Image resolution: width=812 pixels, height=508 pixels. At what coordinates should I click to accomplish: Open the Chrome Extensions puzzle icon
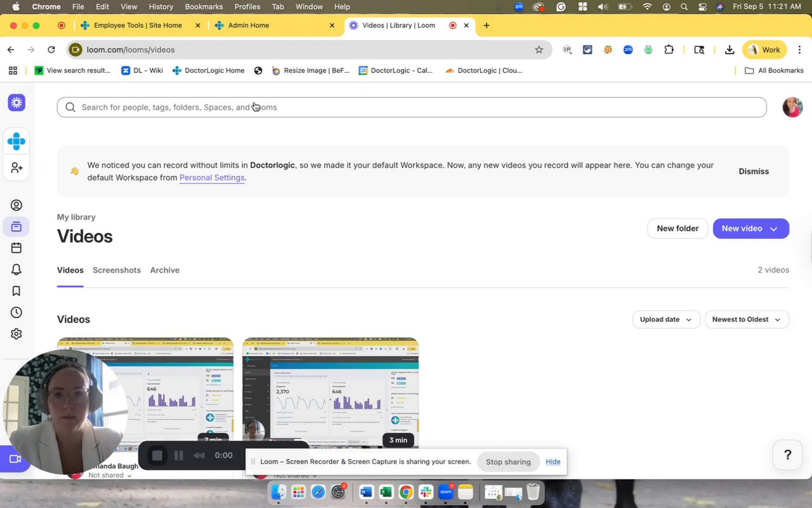click(669, 50)
